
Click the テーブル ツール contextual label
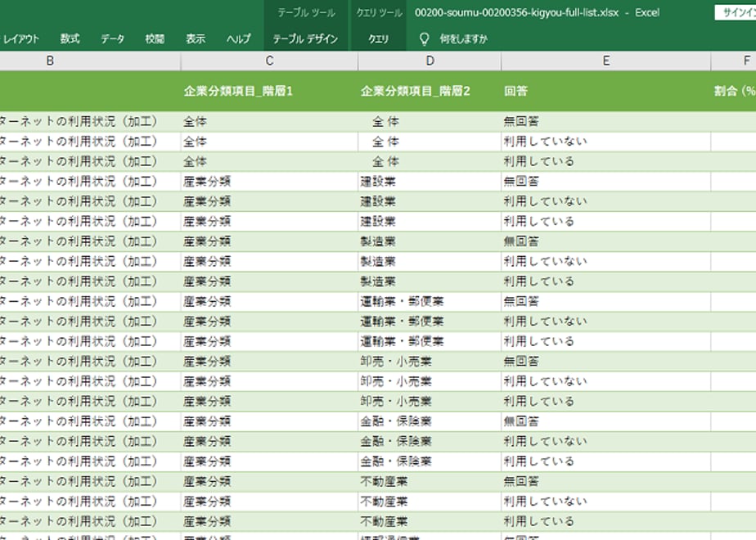coord(306,12)
